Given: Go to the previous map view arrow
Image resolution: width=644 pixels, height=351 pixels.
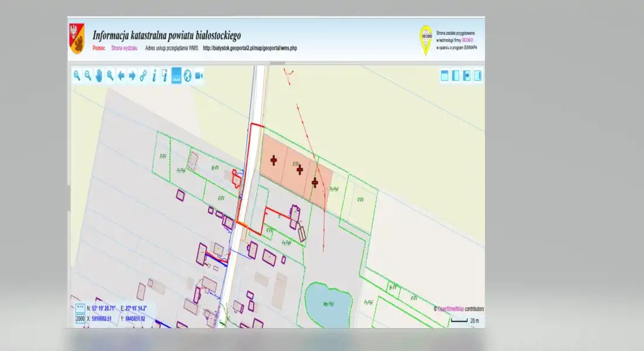Looking at the screenshot, I should (121, 75).
